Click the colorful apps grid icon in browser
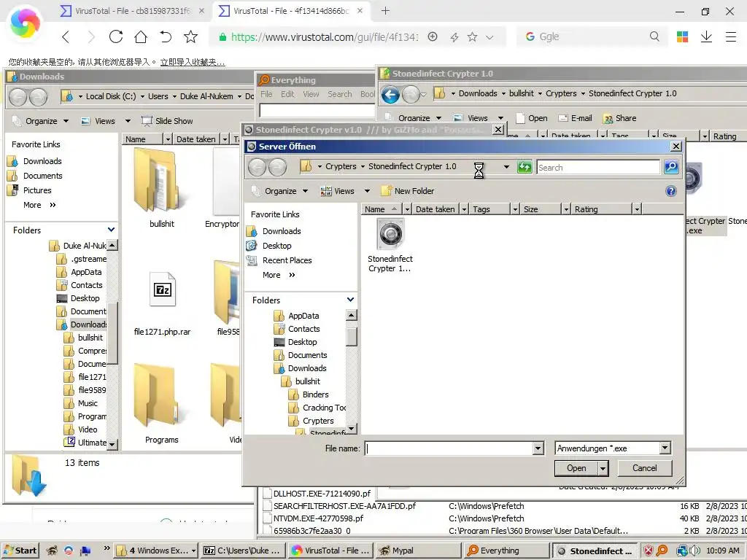 [x=682, y=36]
